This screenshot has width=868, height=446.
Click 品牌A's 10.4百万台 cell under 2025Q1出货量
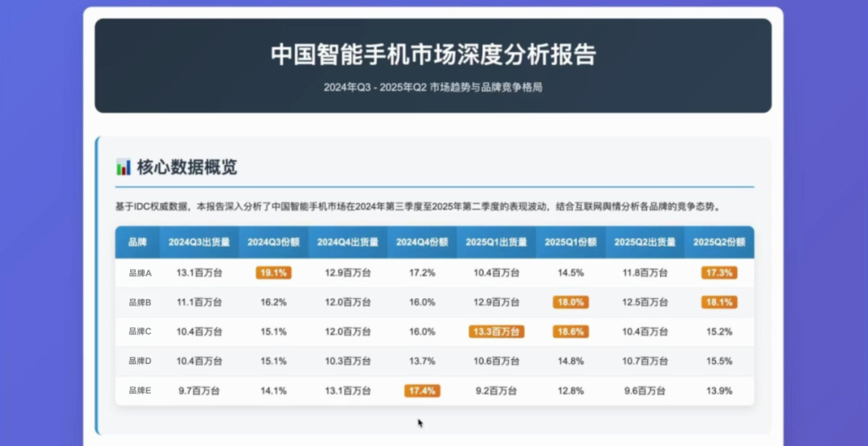(x=496, y=272)
